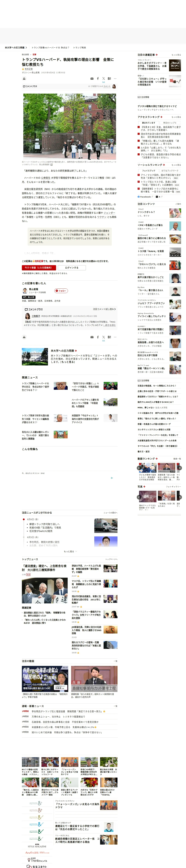This screenshot has height=868, width=186.
Task: Open 青山直篤 author name link
Action: pos(33,289)
